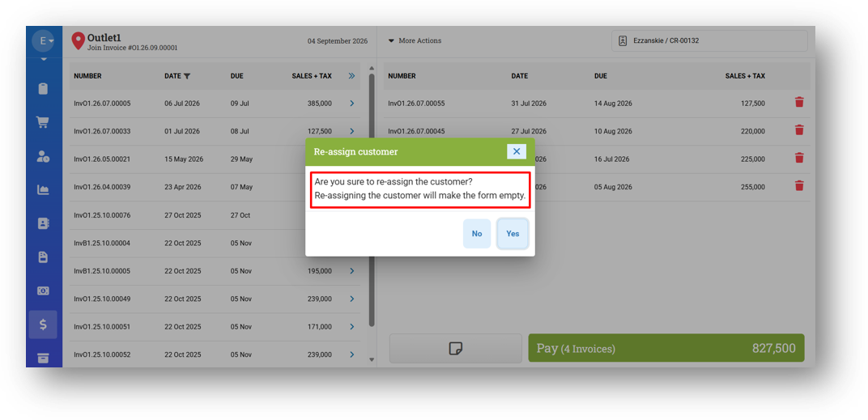Add invoice InvO1.26.07.00005 using its chevron
The width and height of the screenshot is (868, 420).
351,104
